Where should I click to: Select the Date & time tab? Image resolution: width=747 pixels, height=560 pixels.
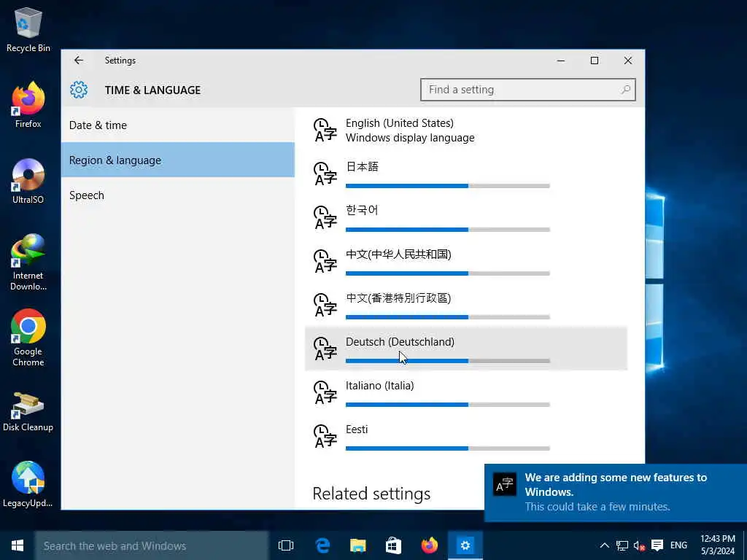pyautogui.click(x=178, y=125)
